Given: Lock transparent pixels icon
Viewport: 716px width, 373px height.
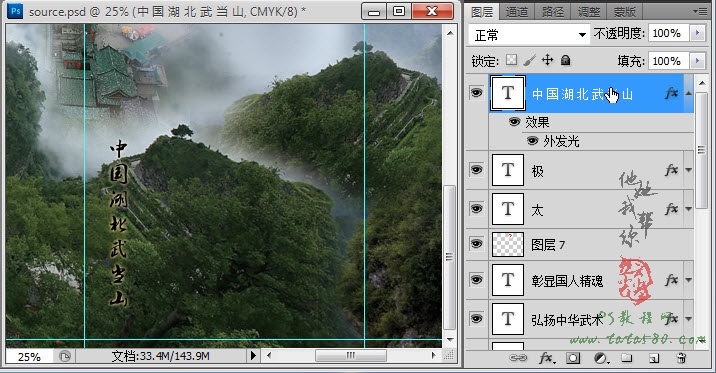Looking at the screenshot, I should [x=512, y=60].
